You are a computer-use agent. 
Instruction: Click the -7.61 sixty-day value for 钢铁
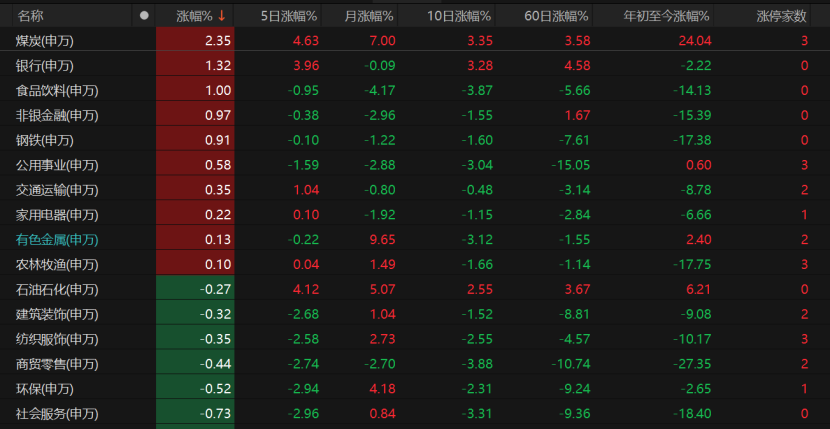(x=574, y=140)
